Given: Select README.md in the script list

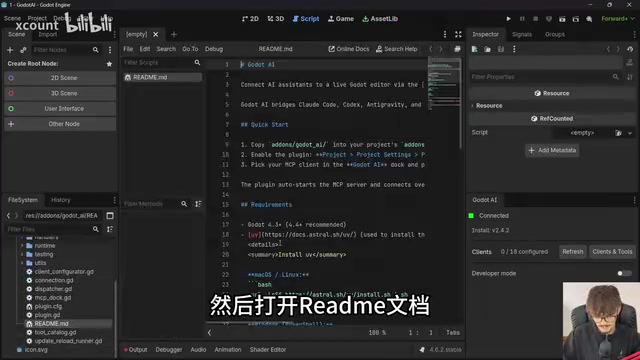Looking at the screenshot, I should [x=162, y=77].
